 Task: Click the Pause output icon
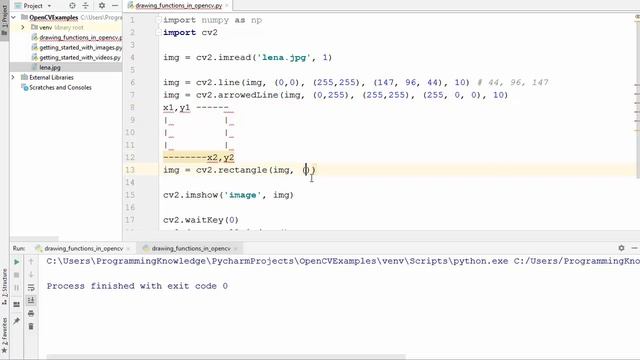(x=17, y=288)
